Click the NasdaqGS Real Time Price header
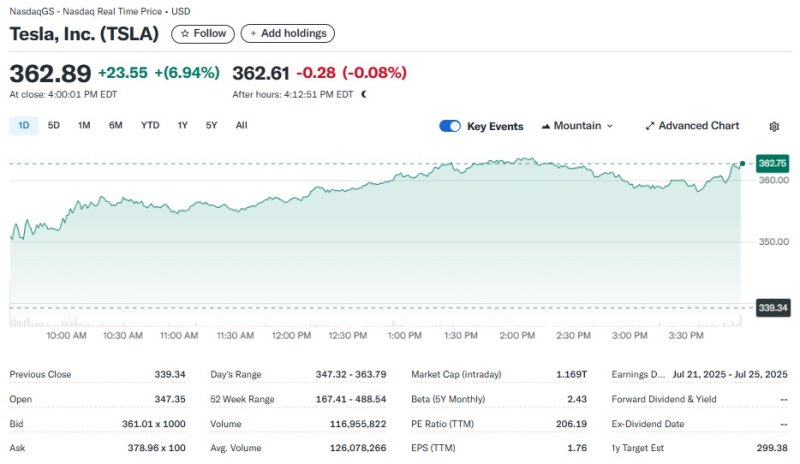 click(99, 11)
